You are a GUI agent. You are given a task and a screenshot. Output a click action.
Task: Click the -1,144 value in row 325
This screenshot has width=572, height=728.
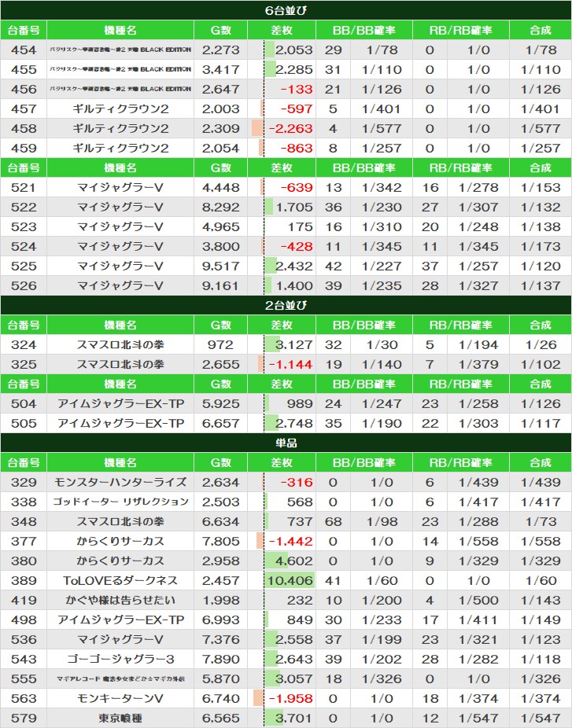point(291,365)
